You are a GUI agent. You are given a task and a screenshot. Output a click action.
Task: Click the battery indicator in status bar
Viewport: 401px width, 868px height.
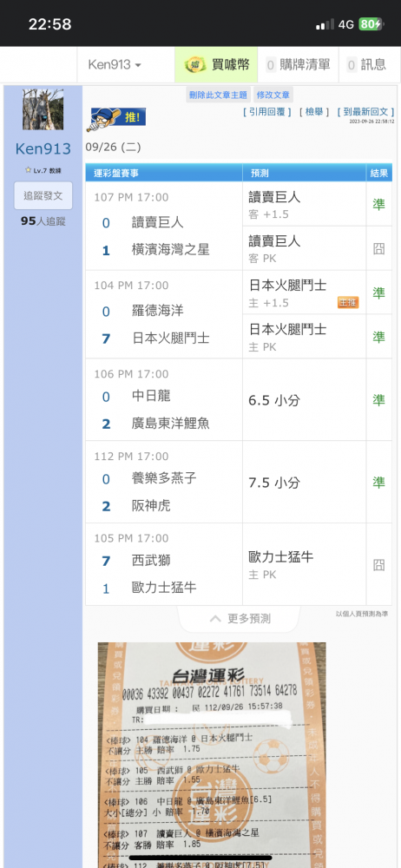(371, 24)
